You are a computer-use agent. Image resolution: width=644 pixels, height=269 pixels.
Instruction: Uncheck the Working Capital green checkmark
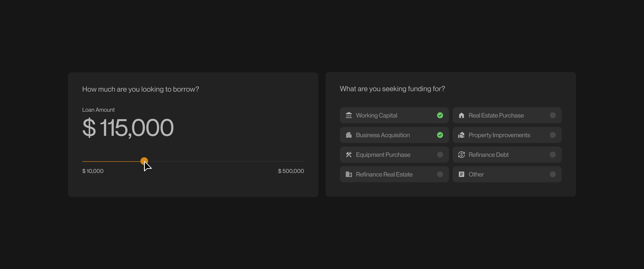point(440,115)
